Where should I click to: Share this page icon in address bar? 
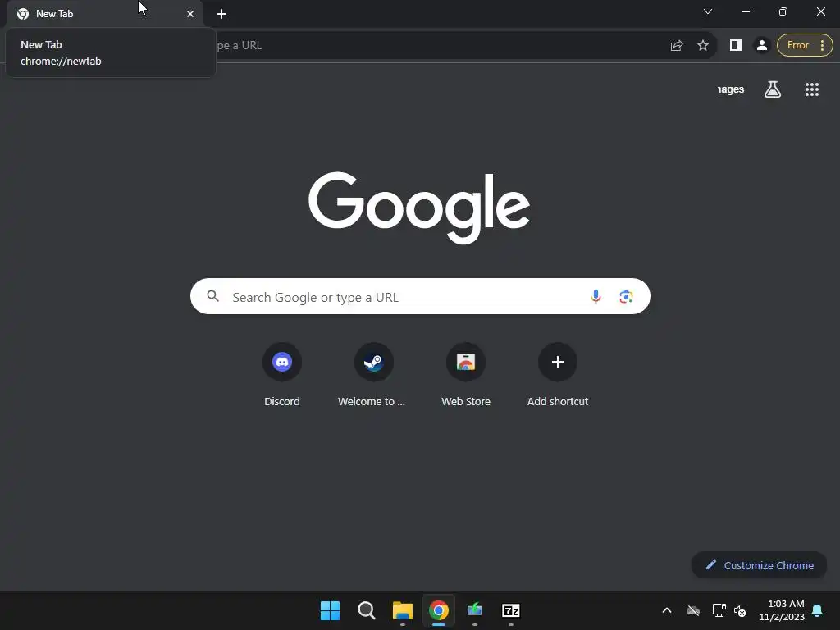coord(677,46)
